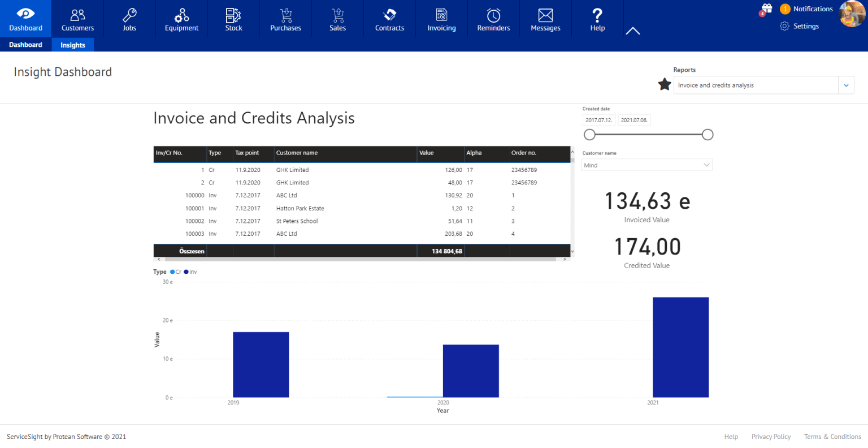This screenshot has width=868, height=448.
Task: Open the Privacy Policy link
Action: [771, 436]
